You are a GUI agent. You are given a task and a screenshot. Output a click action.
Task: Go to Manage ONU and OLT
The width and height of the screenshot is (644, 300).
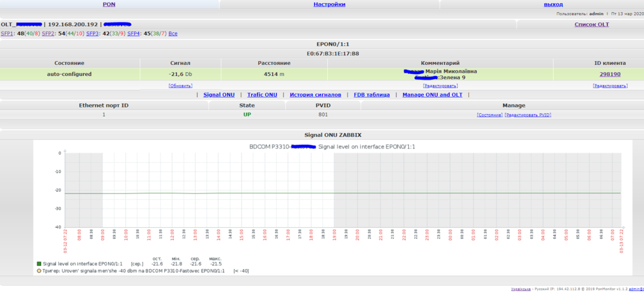tap(432, 95)
